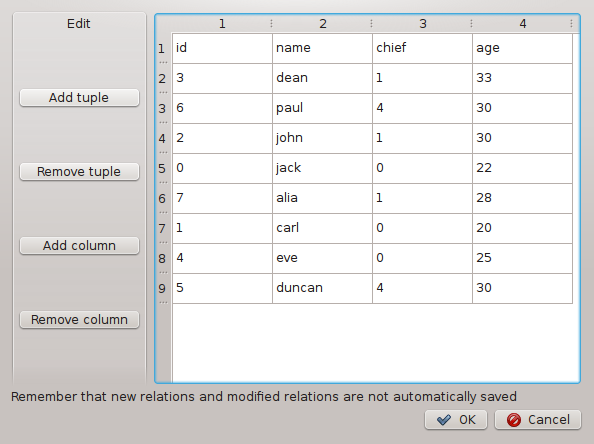Select row header 9
Image resolution: width=594 pixels, height=444 pixels.
[x=163, y=289]
